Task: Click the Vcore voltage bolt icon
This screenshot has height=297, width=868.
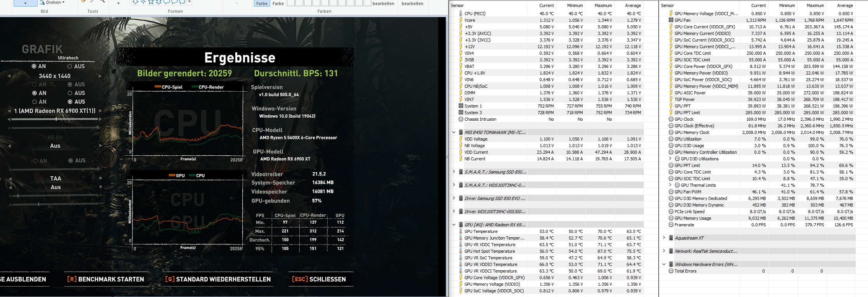Action: 461,20
